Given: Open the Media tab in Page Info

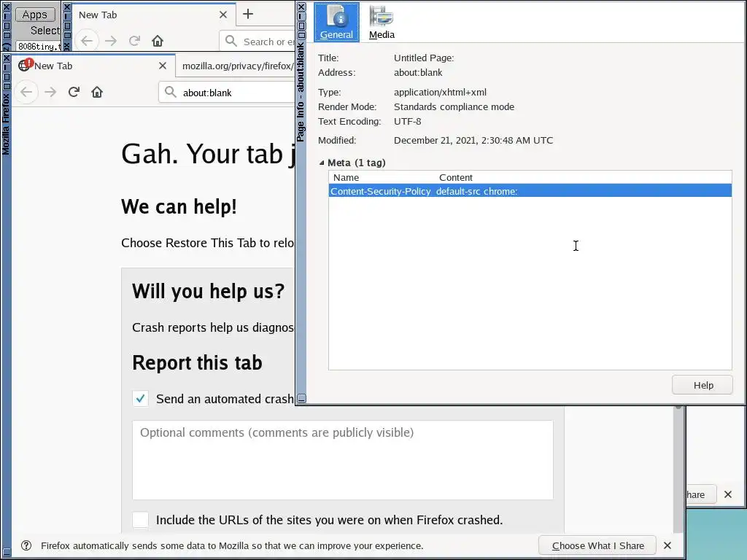Looking at the screenshot, I should point(382,22).
